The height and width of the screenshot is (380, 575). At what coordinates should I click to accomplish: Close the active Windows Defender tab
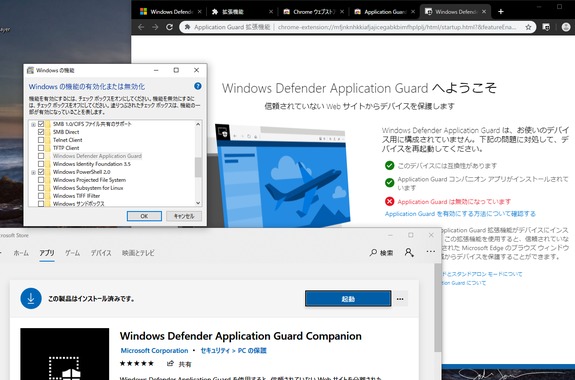(x=484, y=12)
